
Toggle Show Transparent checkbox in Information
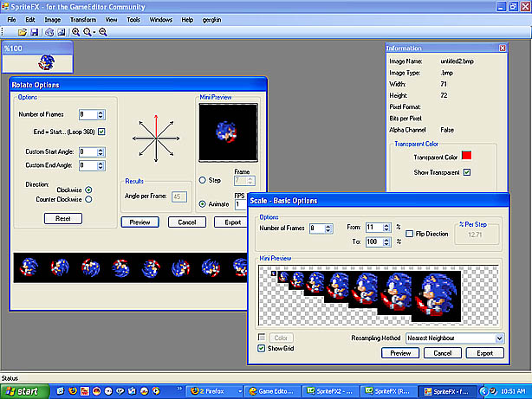[467, 172]
